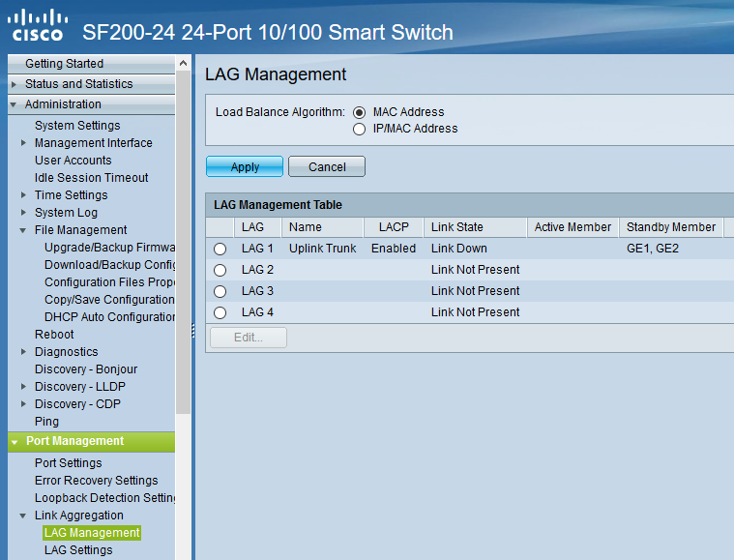The image size is (734, 560).
Task: Open Configuration Files Properties page
Action: pyautogui.click(x=109, y=282)
